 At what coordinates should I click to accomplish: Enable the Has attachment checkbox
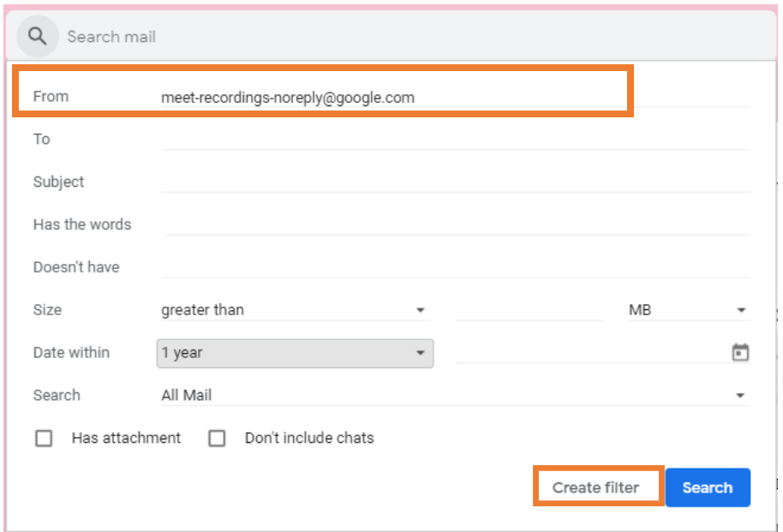tap(43, 438)
